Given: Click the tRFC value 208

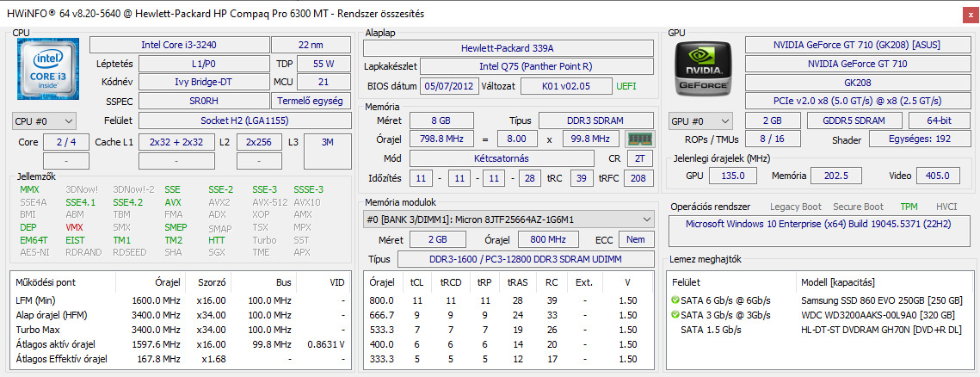Looking at the screenshot, I should [638, 178].
